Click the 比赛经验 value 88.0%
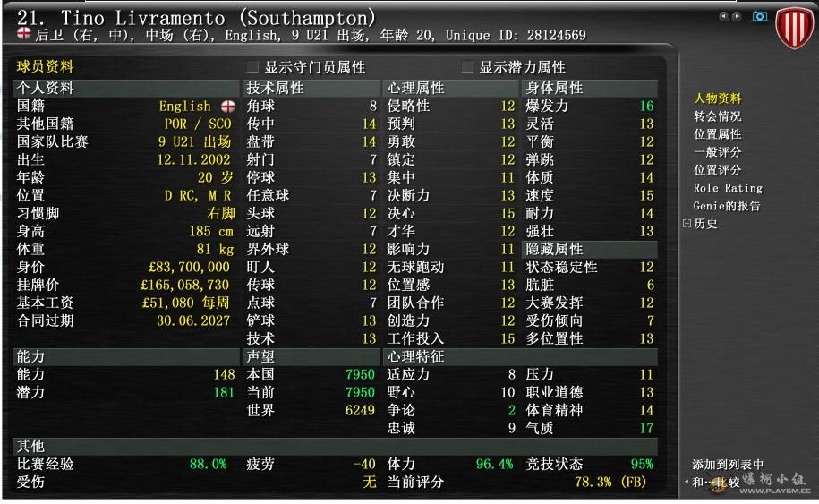 pyautogui.click(x=208, y=464)
